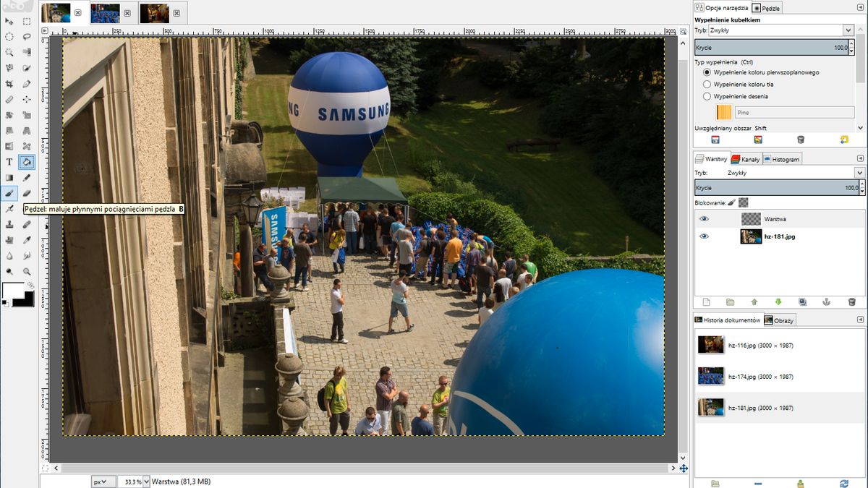This screenshot has width=868, height=488.
Task: Open the document history panel menu arrow
Action: pos(860,320)
